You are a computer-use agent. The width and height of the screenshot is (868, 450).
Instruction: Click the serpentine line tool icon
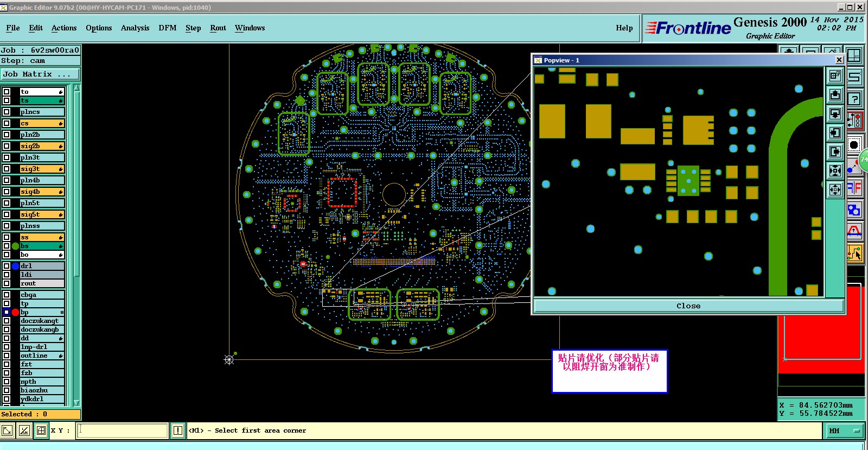coord(854,77)
